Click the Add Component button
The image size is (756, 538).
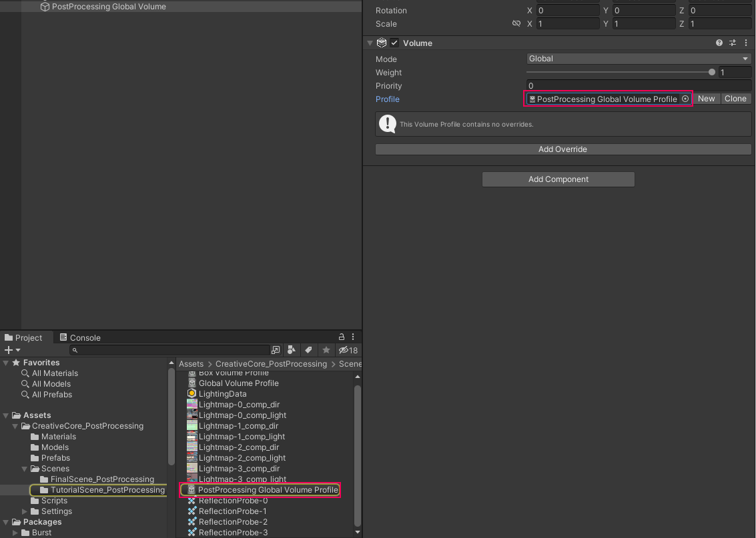[558, 179]
